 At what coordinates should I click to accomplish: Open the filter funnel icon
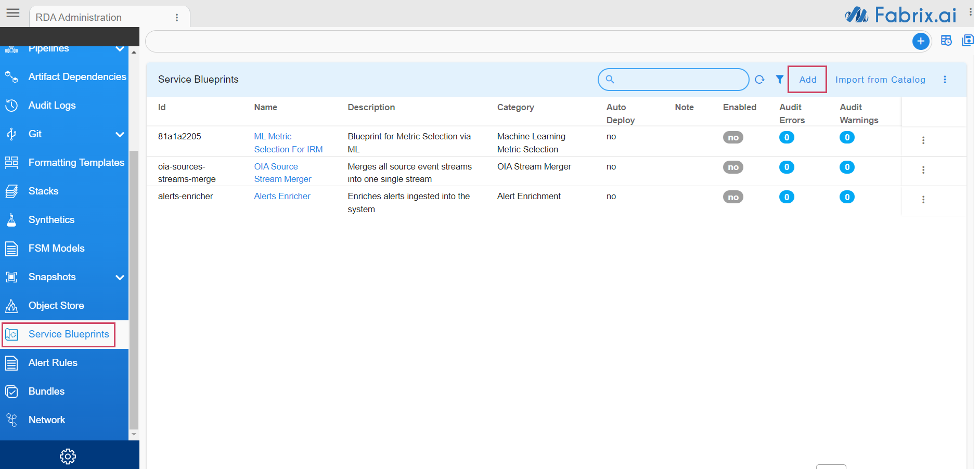tap(780, 79)
